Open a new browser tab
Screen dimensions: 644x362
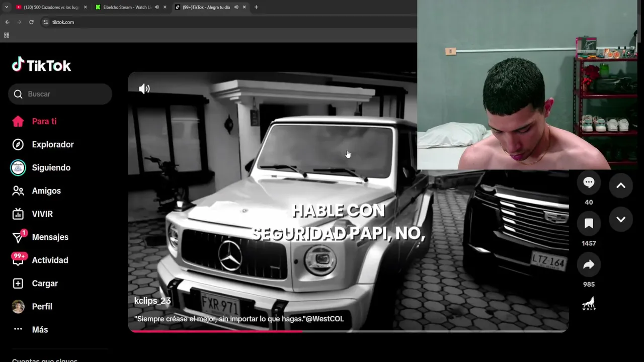pos(256,7)
